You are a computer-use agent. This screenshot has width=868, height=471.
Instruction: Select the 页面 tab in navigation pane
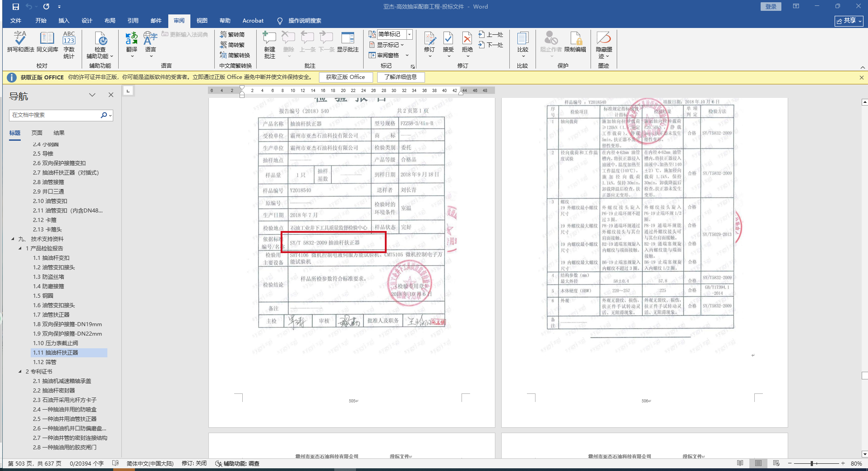pos(37,133)
